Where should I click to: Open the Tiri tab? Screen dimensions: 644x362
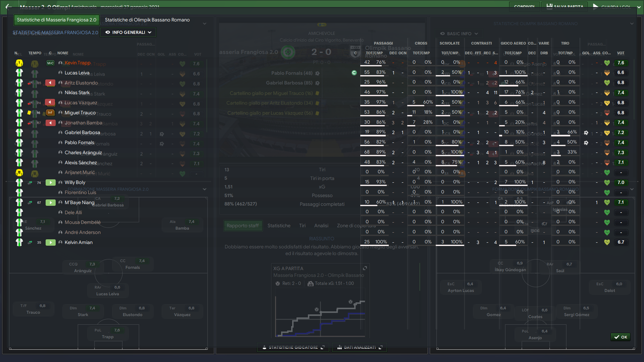302,226
